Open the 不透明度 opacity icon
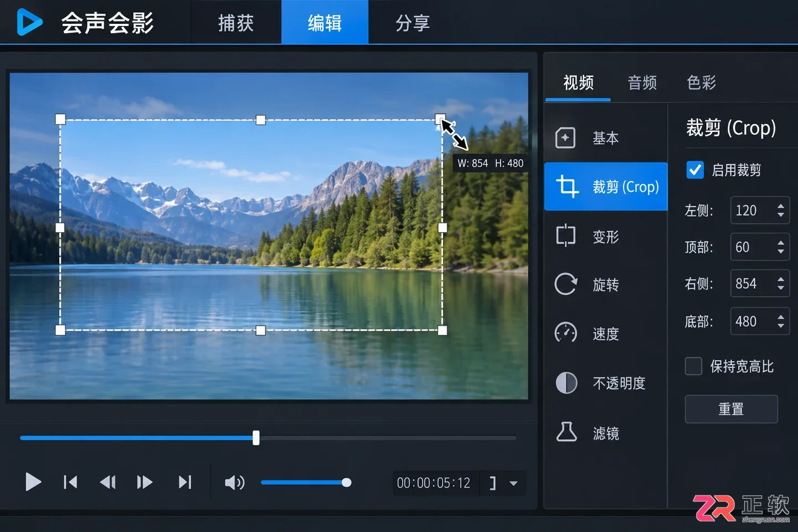The image size is (798, 532). [x=566, y=383]
